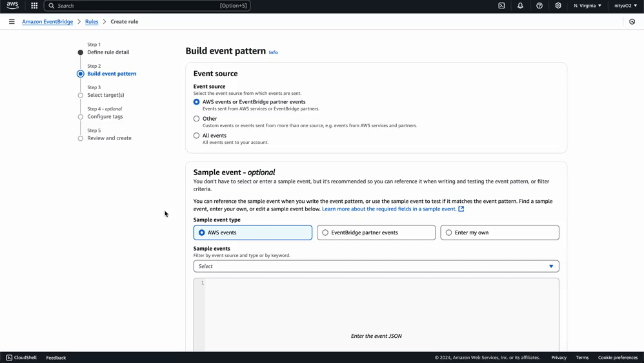This screenshot has height=363, width=644.
Task: Launch CloudShell from the top bar icon
Action: pyautogui.click(x=501, y=6)
